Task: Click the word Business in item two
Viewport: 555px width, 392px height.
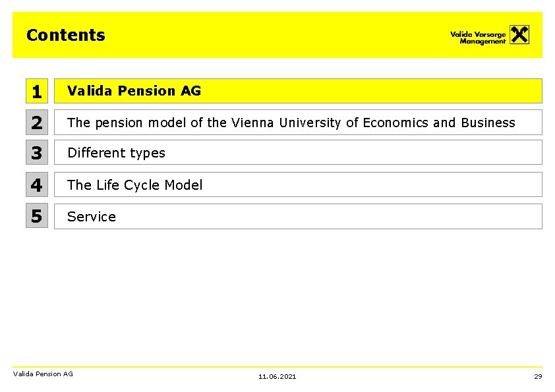Action: click(488, 123)
